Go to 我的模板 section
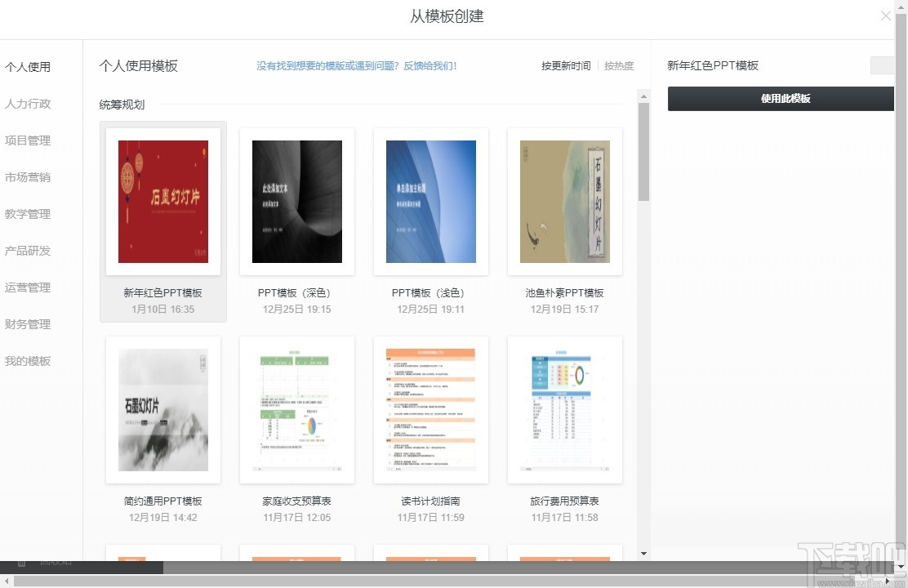The width and height of the screenshot is (908, 588). pos(28,362)
